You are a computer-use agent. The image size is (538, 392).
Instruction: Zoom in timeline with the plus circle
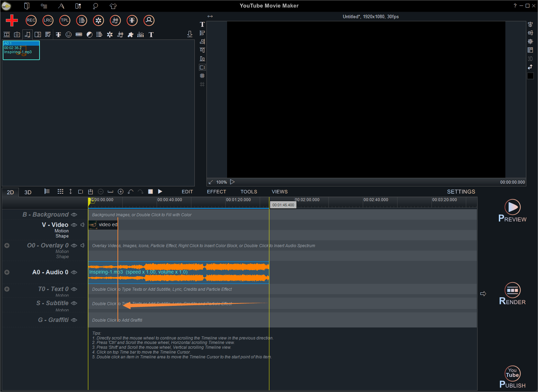pyautogui.click(x=121, y=192)
